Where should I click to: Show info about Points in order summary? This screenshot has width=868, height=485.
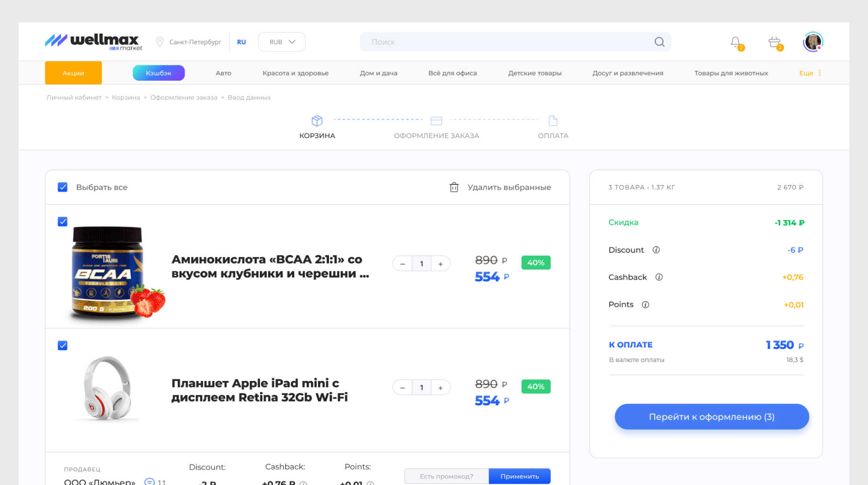pos(645,305)
